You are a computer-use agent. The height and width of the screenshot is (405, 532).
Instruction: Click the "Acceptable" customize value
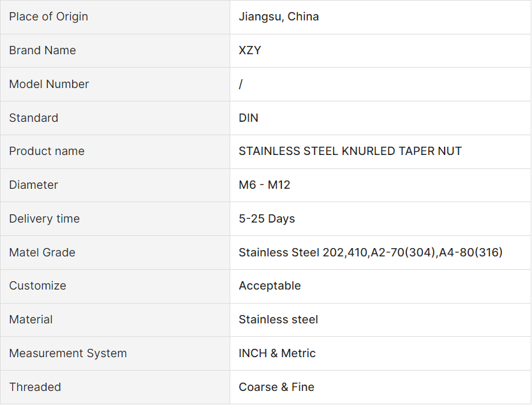pos(270,286)
